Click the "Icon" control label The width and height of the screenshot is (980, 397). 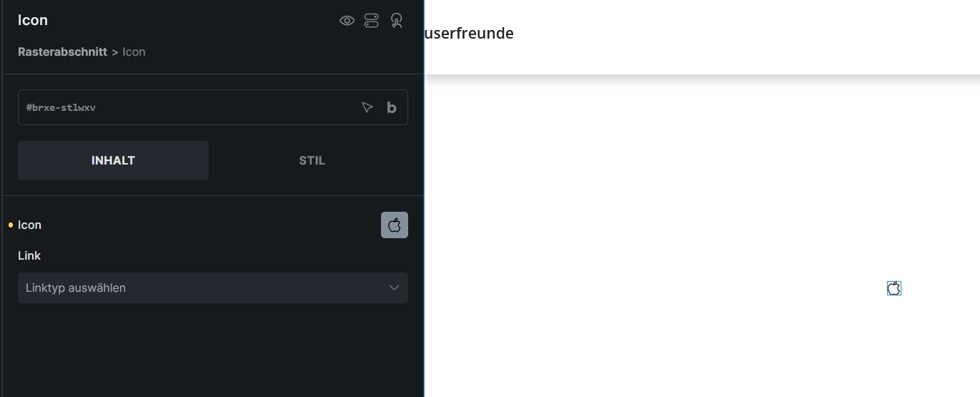[x=29, y=225]
